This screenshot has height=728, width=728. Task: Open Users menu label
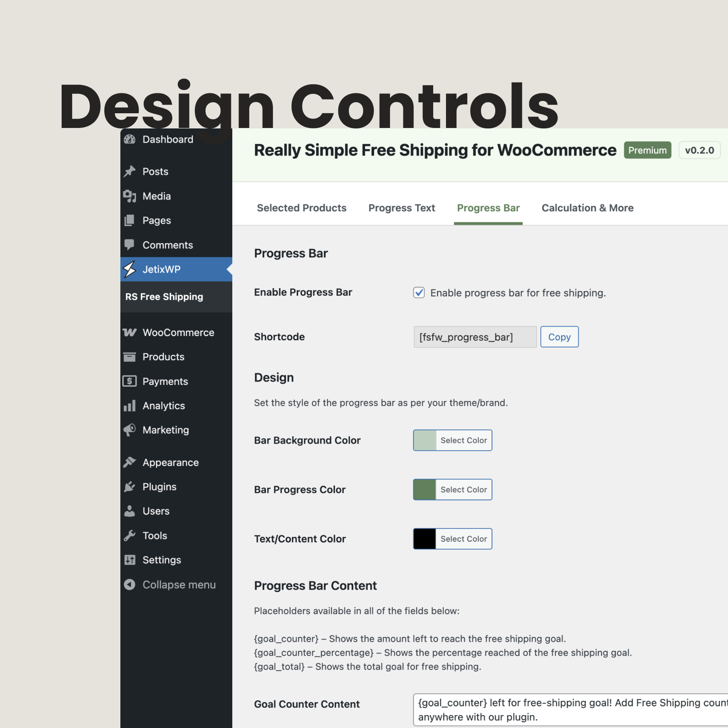(156, 511)
